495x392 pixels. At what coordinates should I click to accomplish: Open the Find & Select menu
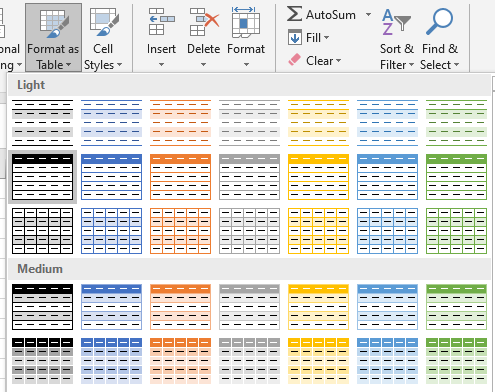tap(440, 38)
